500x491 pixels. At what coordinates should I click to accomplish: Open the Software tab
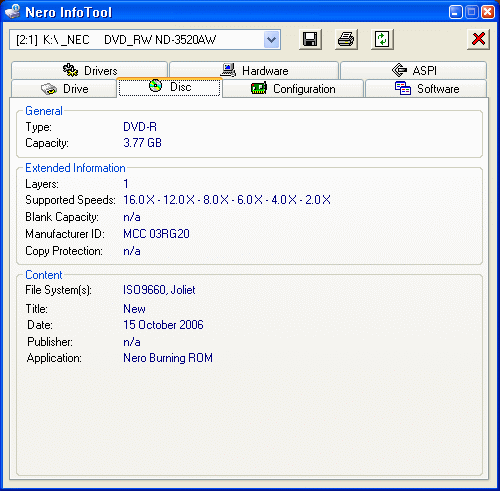[426, 89]
